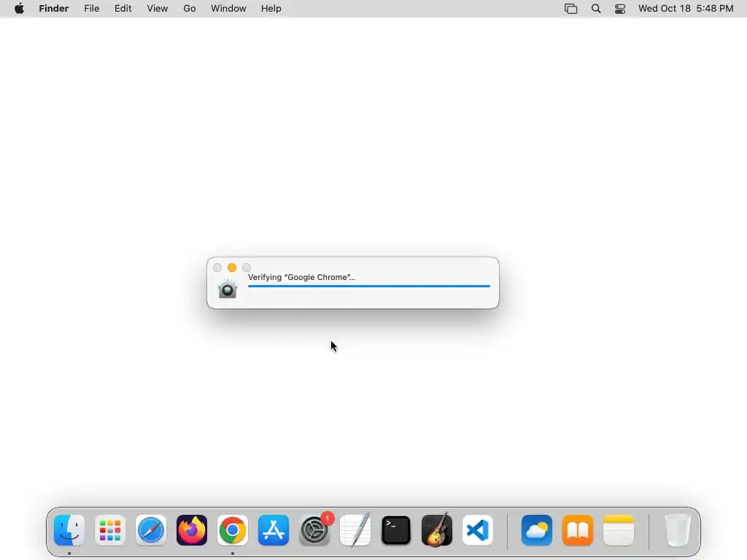Open Visual Studio Code from the Dock
The height and width of the screenshot is (560, 747).
478,530
